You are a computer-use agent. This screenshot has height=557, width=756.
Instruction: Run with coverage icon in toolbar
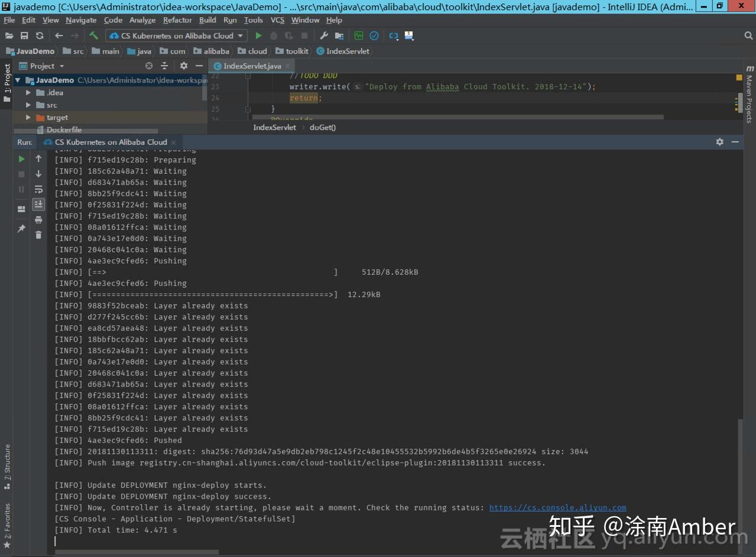point(289,35)
